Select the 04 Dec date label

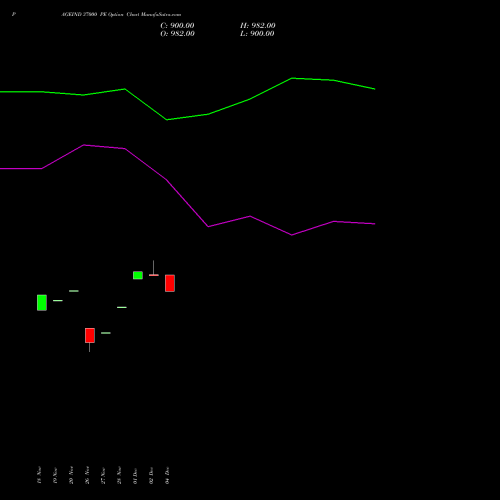[167, 475]
